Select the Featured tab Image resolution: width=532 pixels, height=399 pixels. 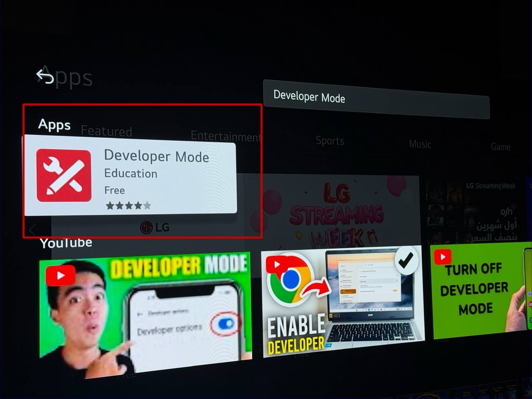point(106,131)
